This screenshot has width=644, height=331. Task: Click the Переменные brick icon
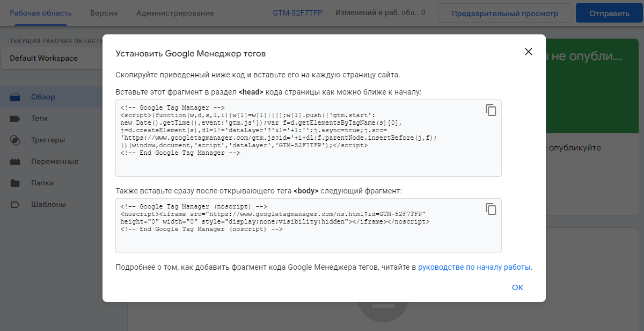[15, 162]
